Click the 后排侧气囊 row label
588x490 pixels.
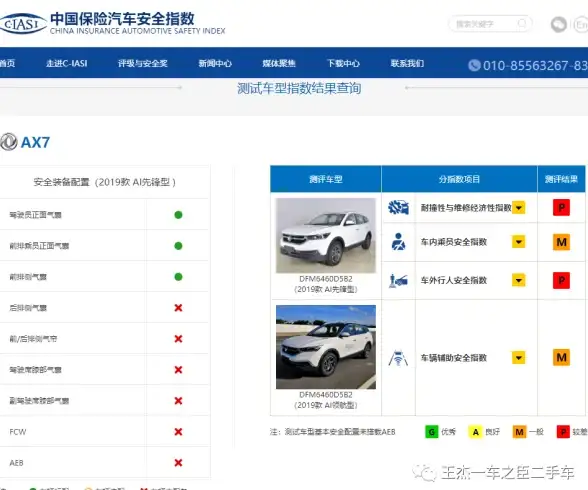click(28, 308)
